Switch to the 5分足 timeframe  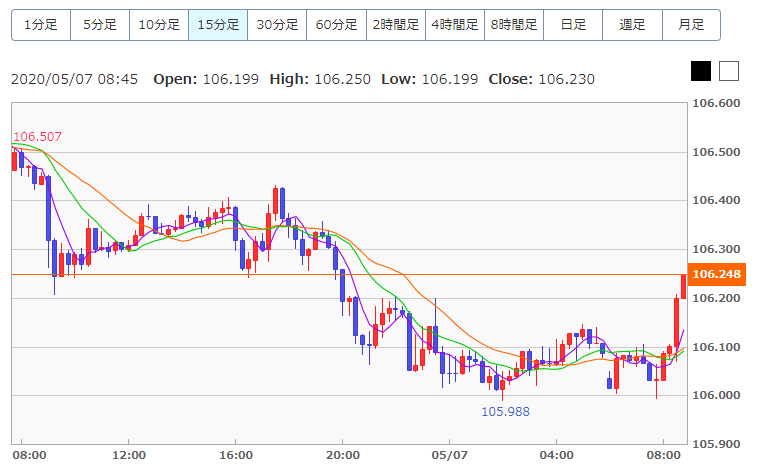click(100, 25)
